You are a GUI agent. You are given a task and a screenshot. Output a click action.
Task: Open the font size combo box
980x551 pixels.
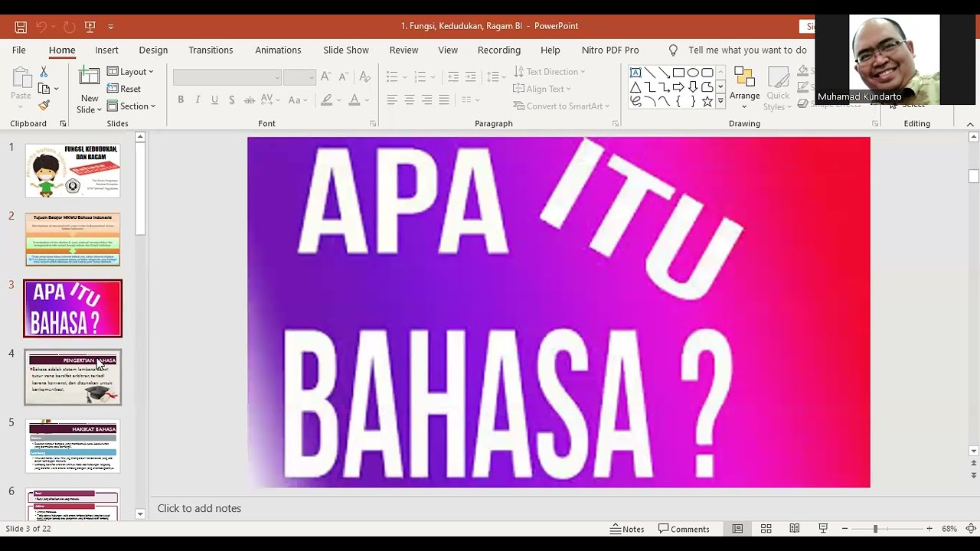click(x=299, y=77)
